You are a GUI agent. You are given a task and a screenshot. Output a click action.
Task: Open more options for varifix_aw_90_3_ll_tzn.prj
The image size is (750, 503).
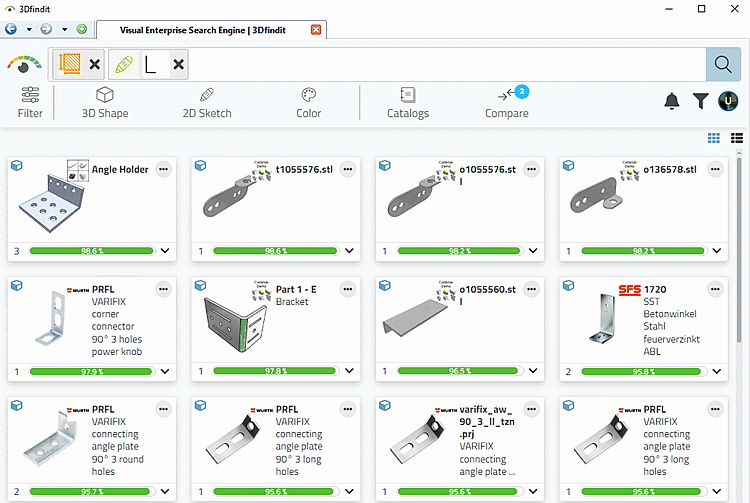point(531,409)
